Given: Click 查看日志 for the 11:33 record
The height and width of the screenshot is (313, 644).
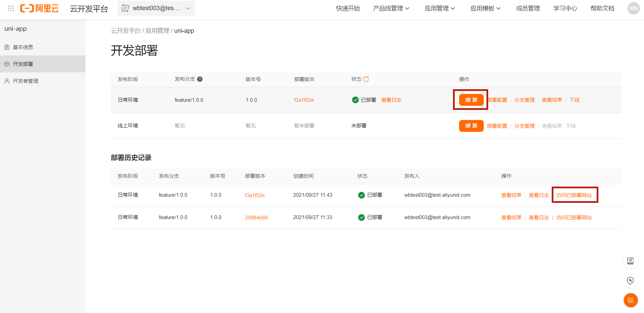Looking at the screenshot, I should [539, 218].
